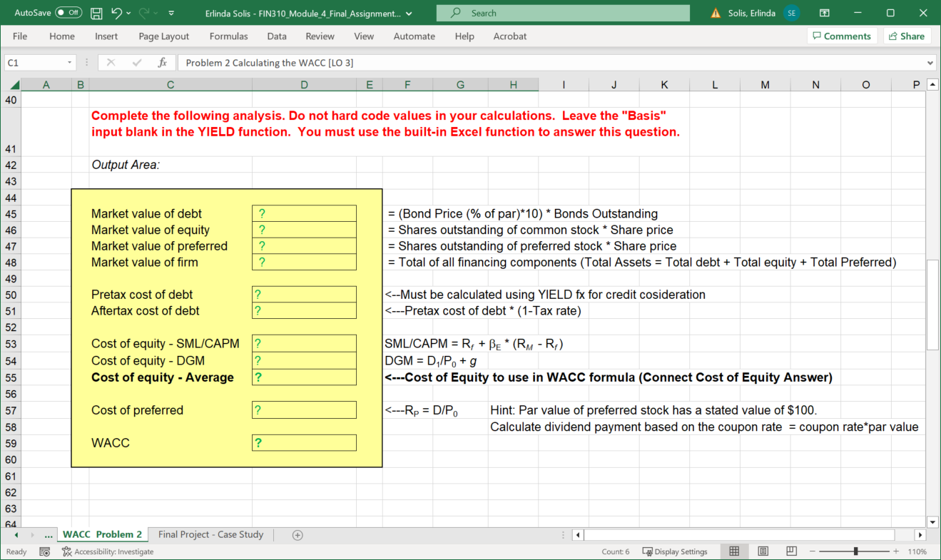Click the zoom slider handle
Screen dimensions: 941x560
tap(855, 551)
